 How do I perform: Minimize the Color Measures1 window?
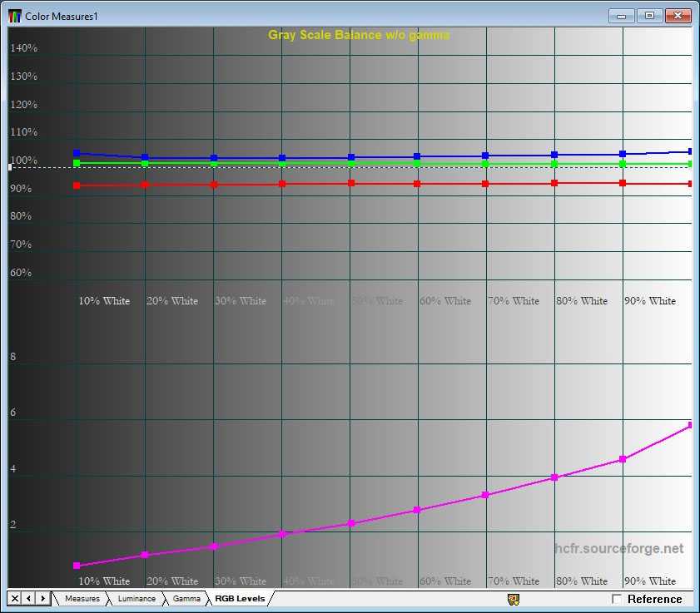point(622,16)
